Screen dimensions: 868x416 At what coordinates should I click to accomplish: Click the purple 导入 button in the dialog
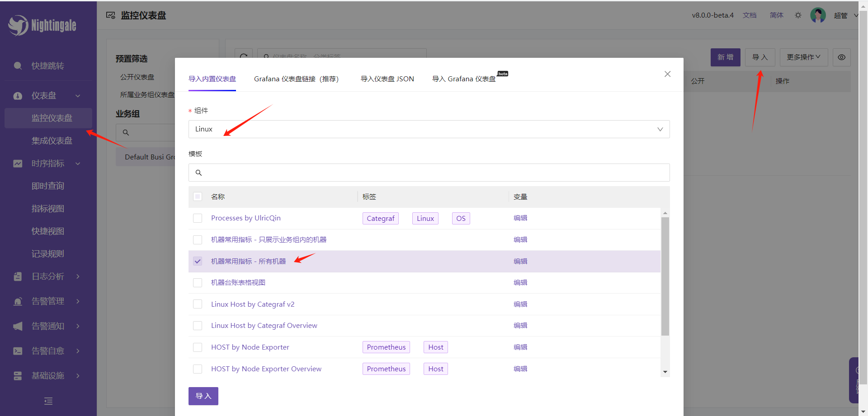click(203, 396)
